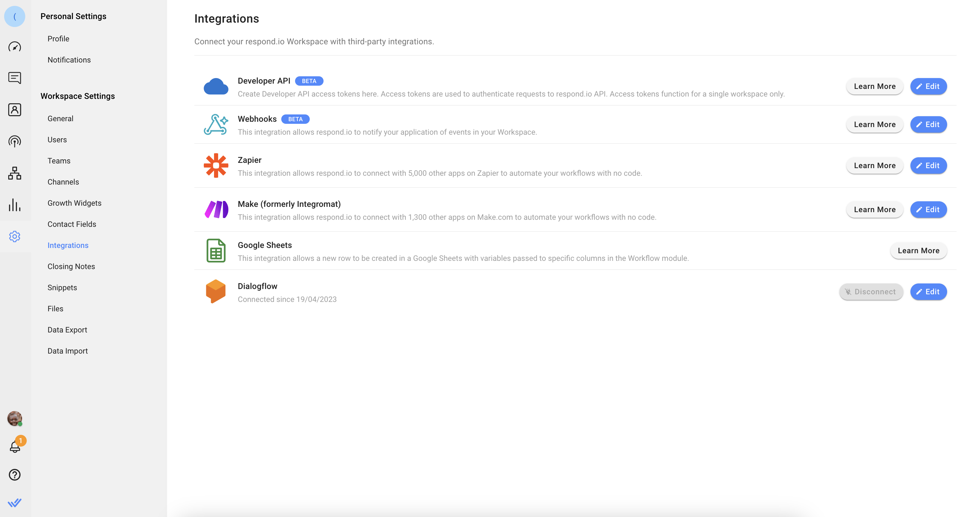Open Contact Fields settings
Viewport: 980px width, 517px height.
pyautogui.click(x=72, y=224)
